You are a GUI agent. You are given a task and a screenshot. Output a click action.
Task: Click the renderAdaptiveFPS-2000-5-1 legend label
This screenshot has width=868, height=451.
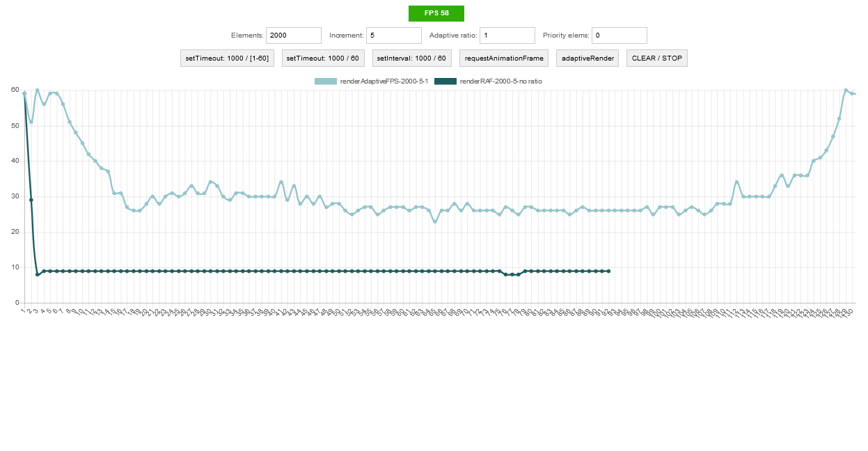coord(384,81)
